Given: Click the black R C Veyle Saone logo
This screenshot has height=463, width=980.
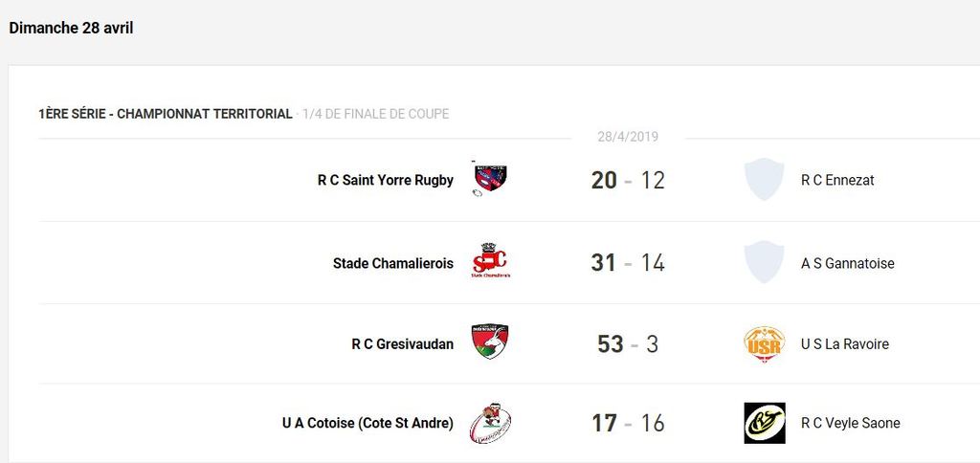Looking at the screenshot, I should click(764, 423).
